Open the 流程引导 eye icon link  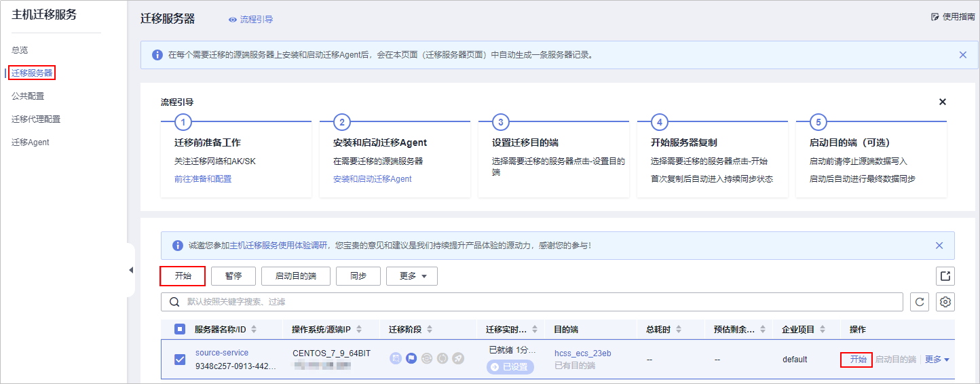click(x=250, y=20)
